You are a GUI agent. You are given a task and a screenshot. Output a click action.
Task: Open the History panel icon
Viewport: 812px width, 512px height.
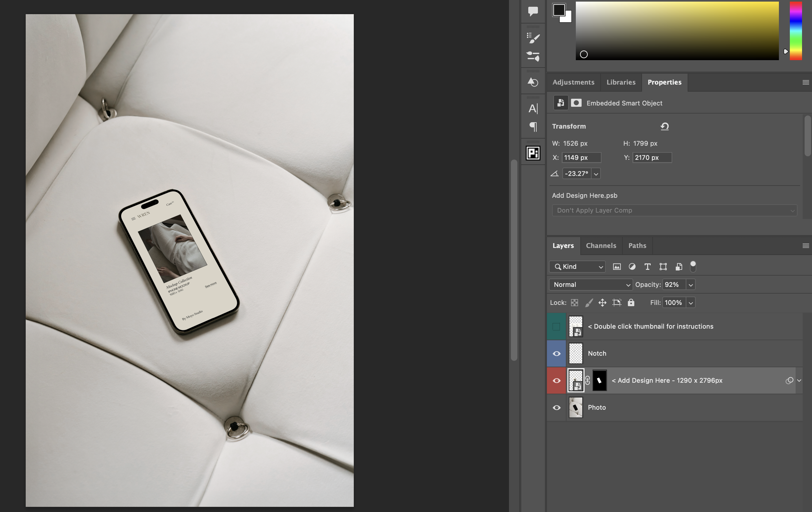point(533,82)
